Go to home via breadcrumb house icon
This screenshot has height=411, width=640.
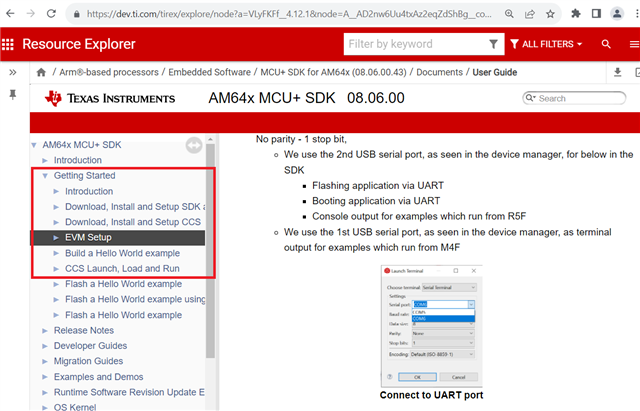click(41, 73)
